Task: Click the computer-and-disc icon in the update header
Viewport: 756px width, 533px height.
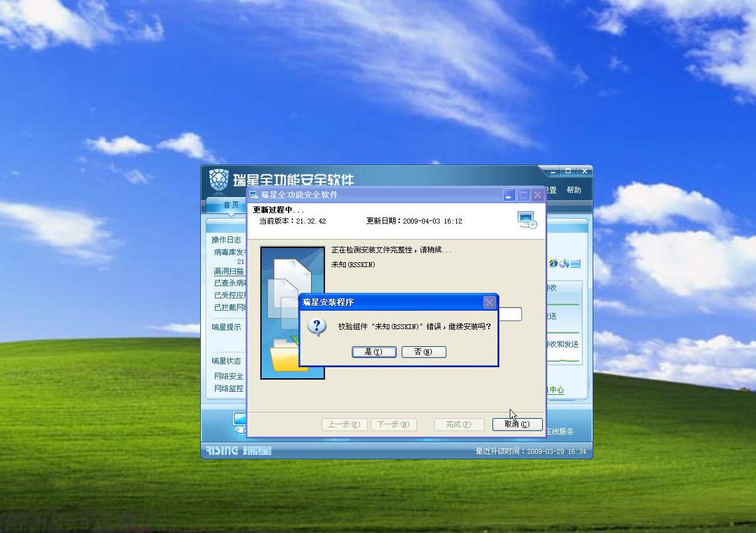Action: click(x=528, y=220)
